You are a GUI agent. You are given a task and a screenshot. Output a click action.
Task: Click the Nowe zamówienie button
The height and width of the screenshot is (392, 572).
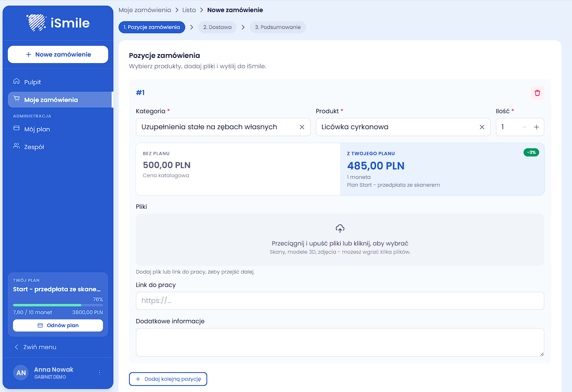pos(58,54)
